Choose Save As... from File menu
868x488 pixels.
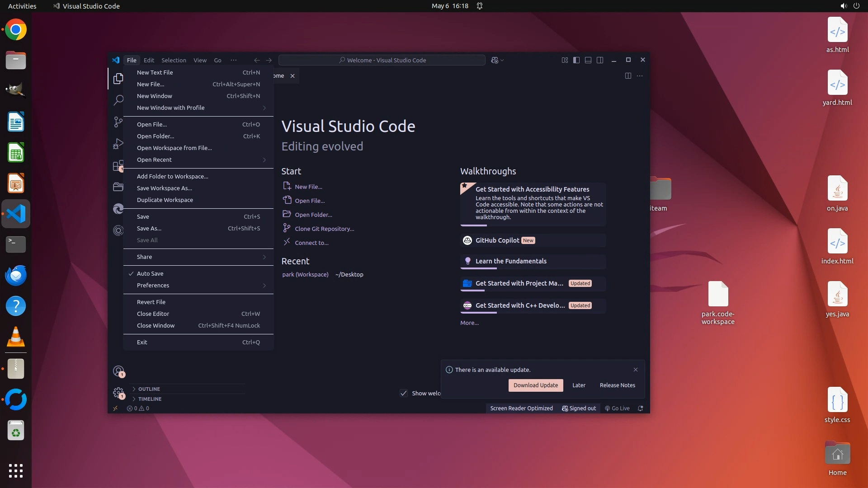149,228
